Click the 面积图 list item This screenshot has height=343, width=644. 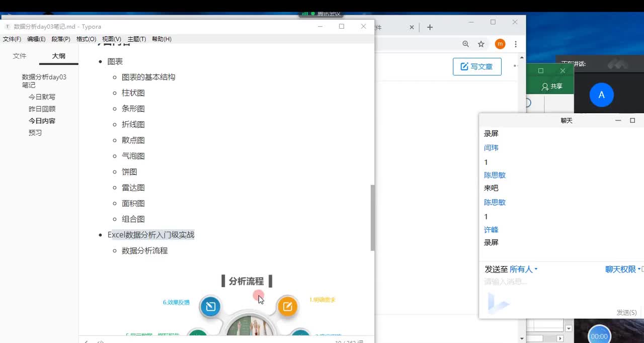(133, 203)
